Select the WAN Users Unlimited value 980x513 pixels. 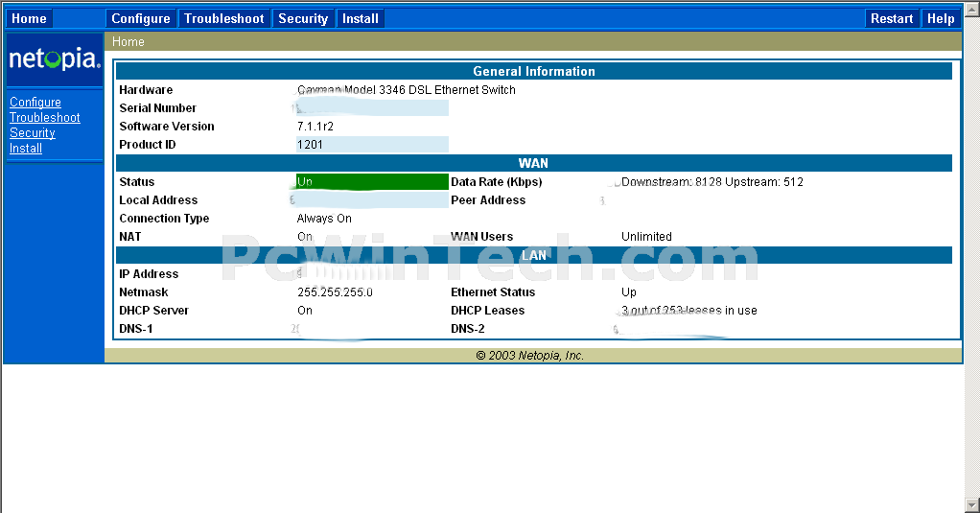coord(646,237)
